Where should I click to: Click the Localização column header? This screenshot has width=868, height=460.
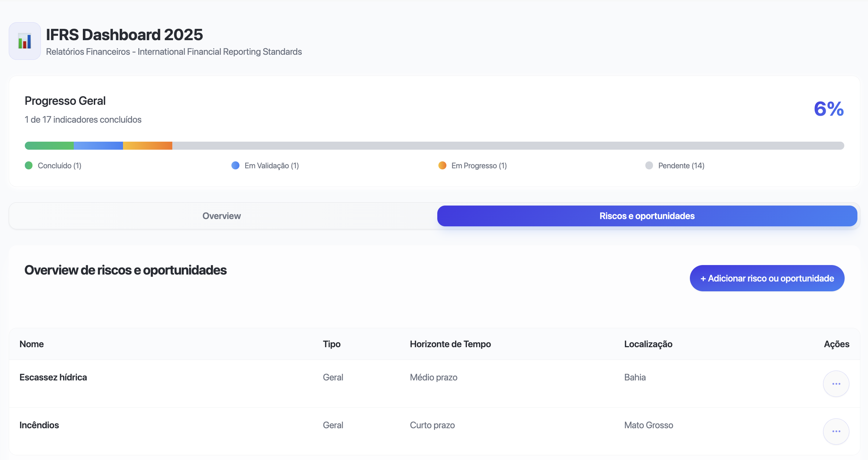648,344
